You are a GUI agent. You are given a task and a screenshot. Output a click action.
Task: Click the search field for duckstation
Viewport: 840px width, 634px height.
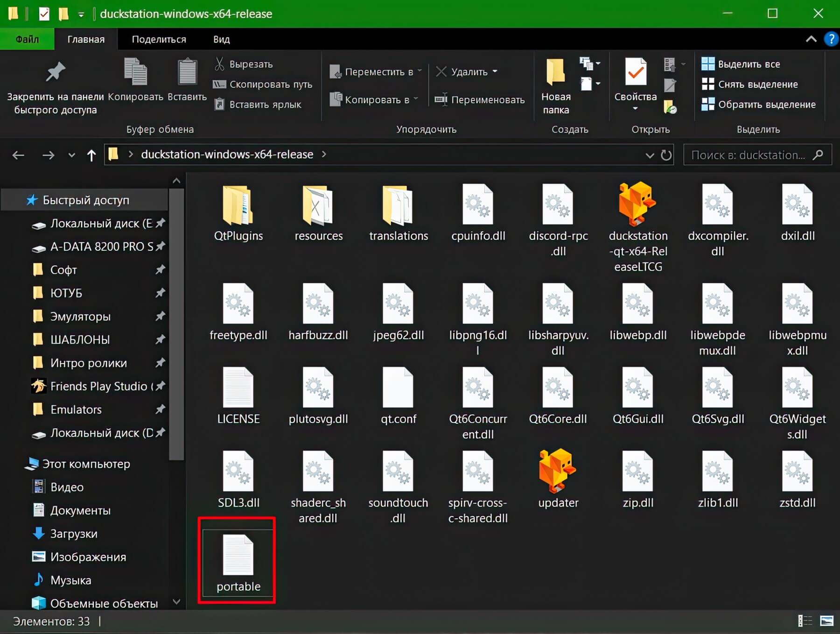pos(757,155)
